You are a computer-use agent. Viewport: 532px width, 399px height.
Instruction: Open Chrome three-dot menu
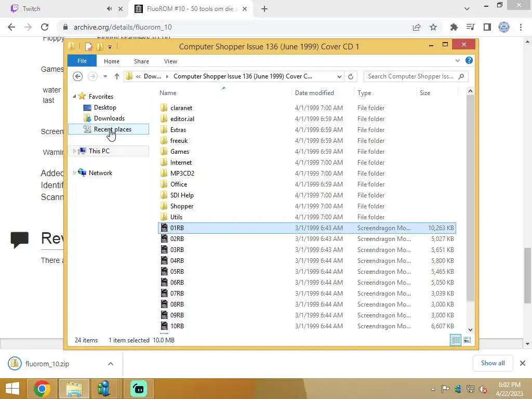(521, 27)
